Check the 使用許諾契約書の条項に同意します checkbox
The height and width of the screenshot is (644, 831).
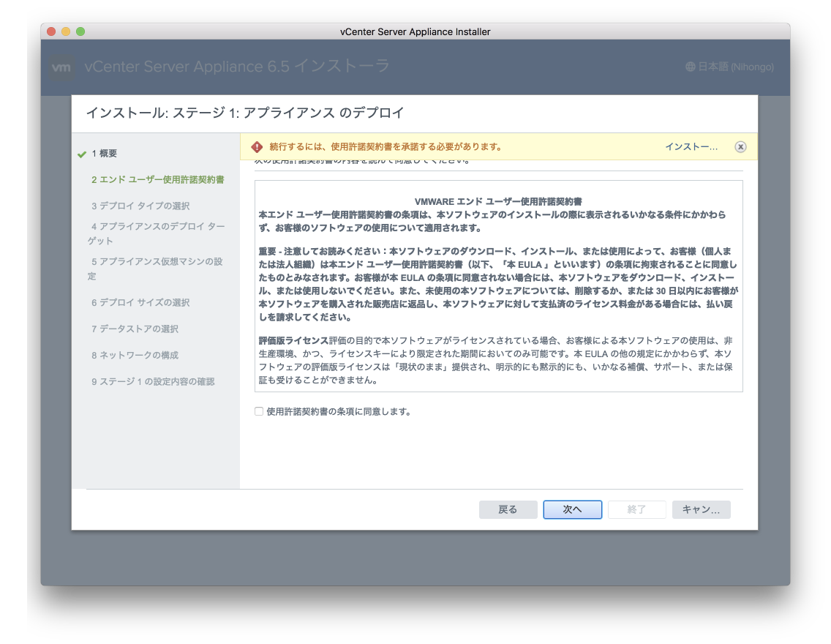(259, 411)
